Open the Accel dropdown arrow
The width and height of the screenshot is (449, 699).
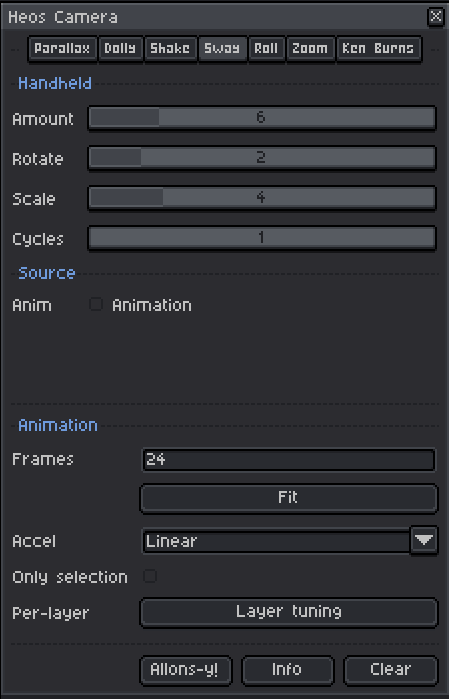[424, 540]
